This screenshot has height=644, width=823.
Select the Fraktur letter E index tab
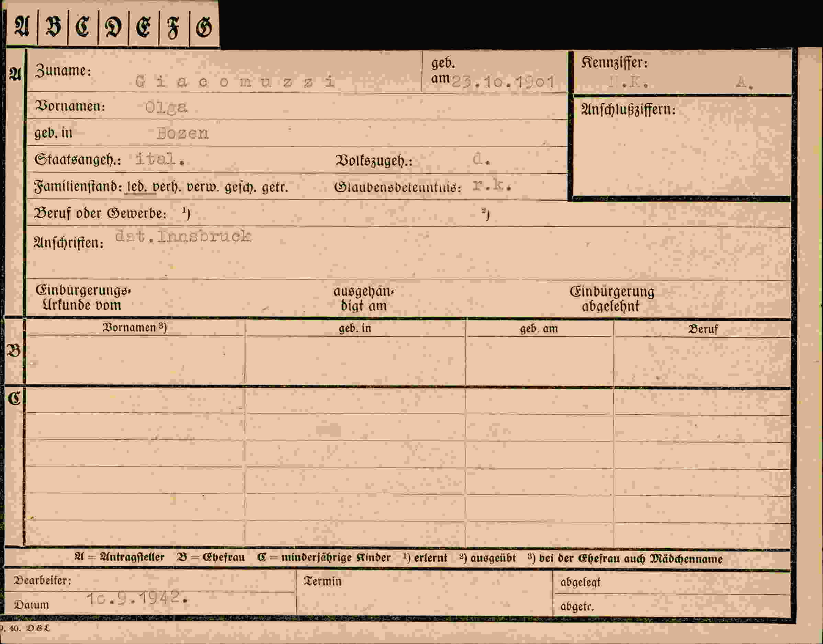[x=143, y=27]
